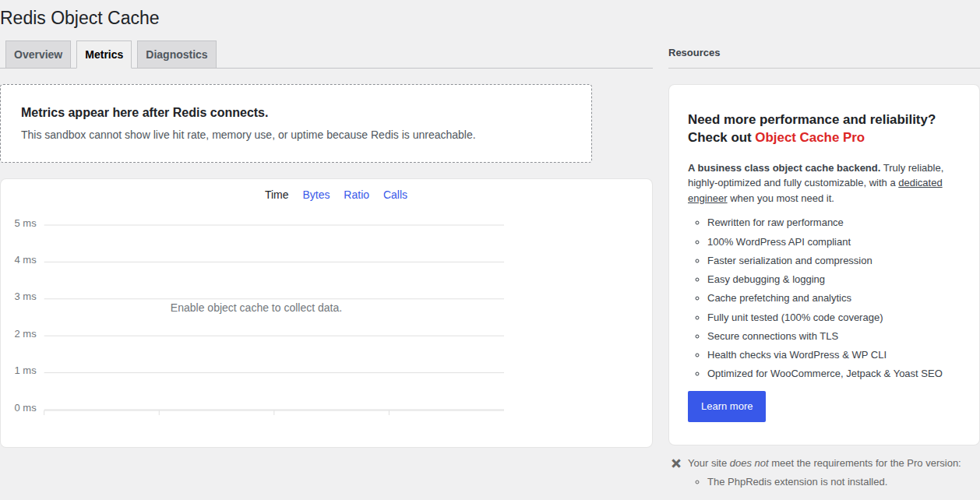Click 'Secure connections with TLS' bullet

(x=773, y=336)
